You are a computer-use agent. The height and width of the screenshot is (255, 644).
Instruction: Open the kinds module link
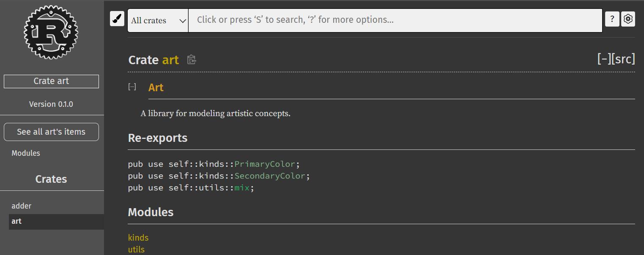tap(138, 238)
